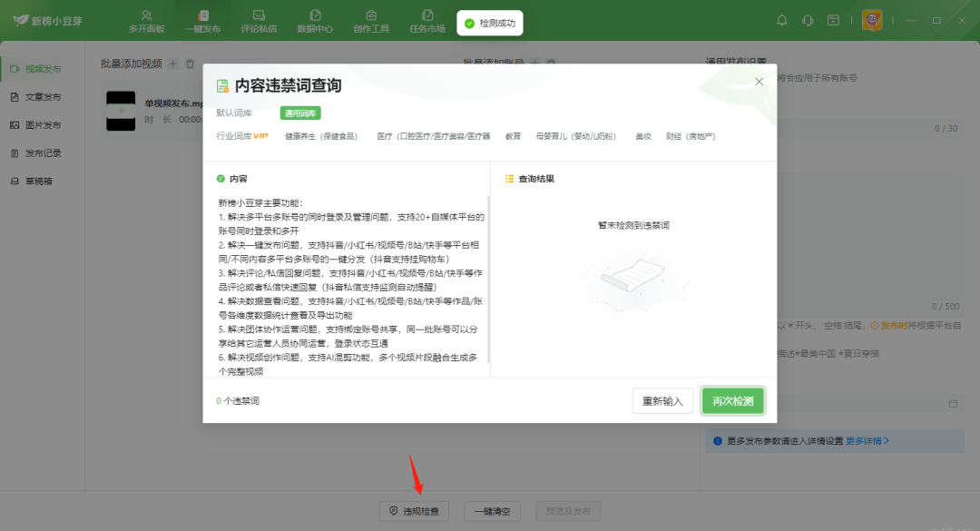The width and height of the screenshot is (980, 531).
Task: Click the 重新输入 button
Action: tap(662, 401)
